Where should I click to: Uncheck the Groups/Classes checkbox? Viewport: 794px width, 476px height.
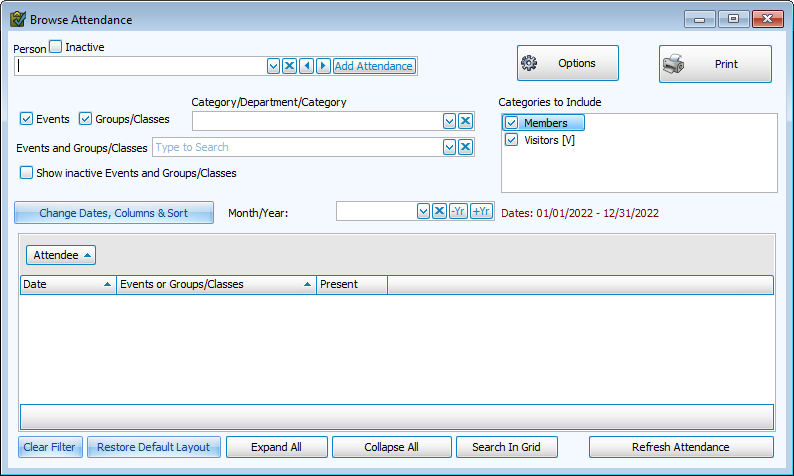[85, 119]
